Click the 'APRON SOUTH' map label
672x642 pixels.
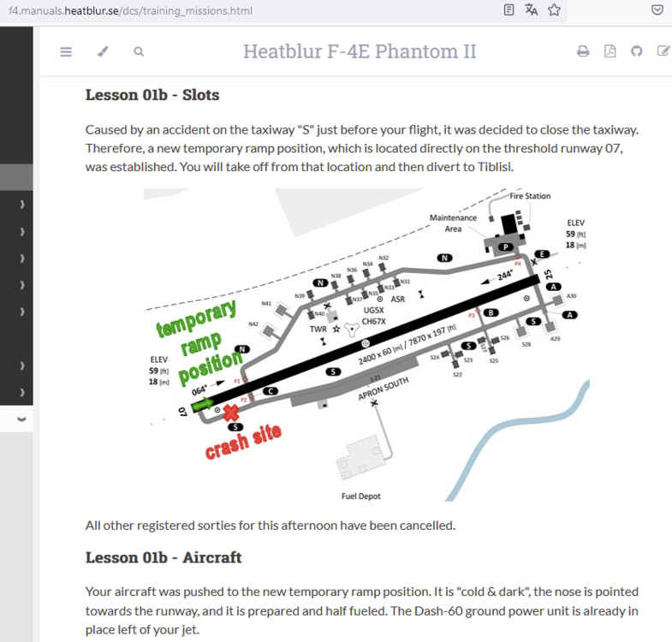[384, 389]
